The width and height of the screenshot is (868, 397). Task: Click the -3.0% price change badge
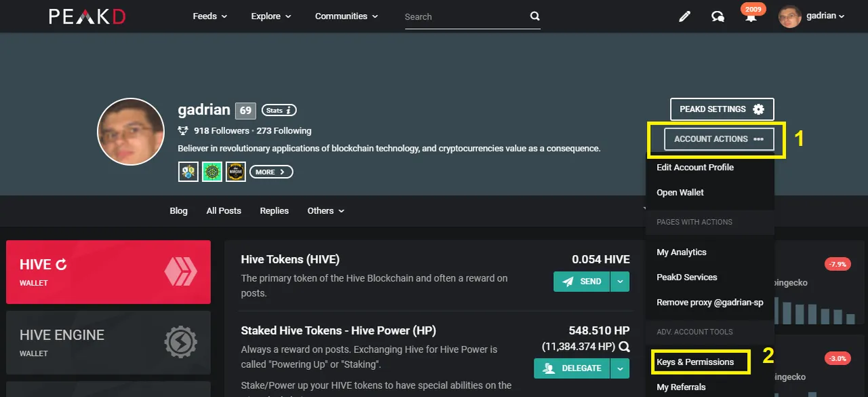(837, 358)
